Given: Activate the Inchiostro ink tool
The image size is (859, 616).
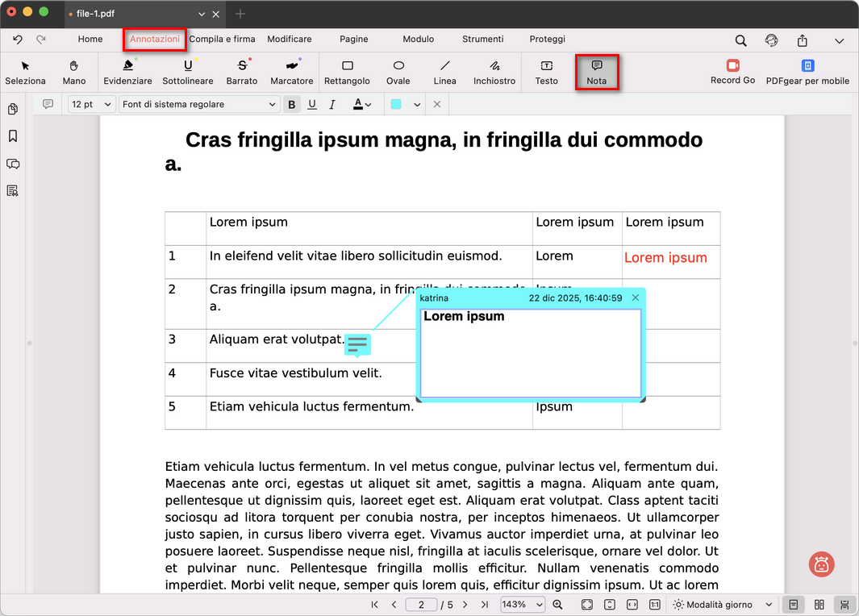Looking at the screenshot, I should coord(494,71).
